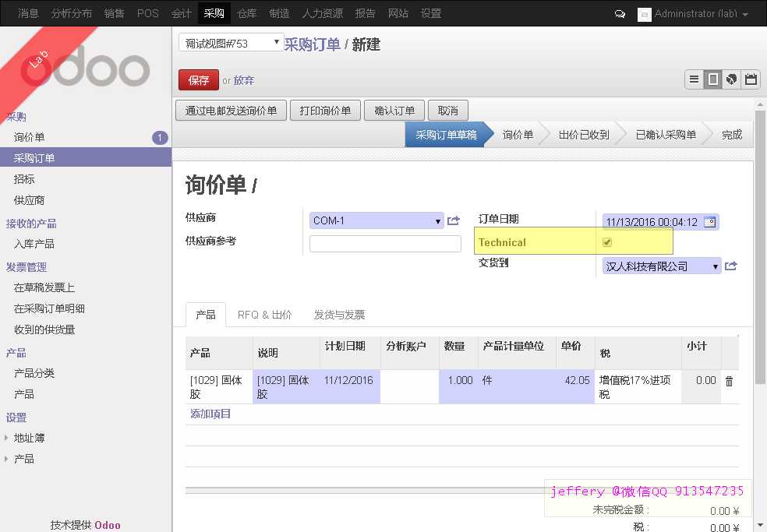Switch to form view icon
This screenshot has height=532, width=767.
pyautogui.click(x=712, y=79)
